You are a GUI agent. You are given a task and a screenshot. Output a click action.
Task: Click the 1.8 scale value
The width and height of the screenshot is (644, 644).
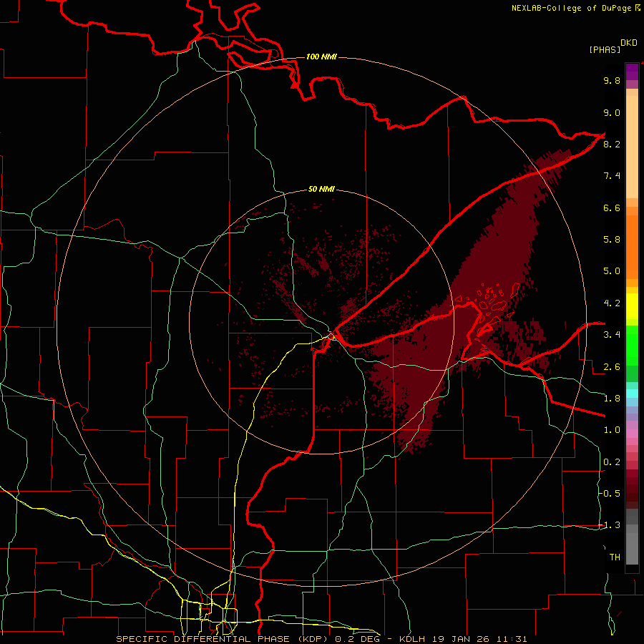coord(612,399)
